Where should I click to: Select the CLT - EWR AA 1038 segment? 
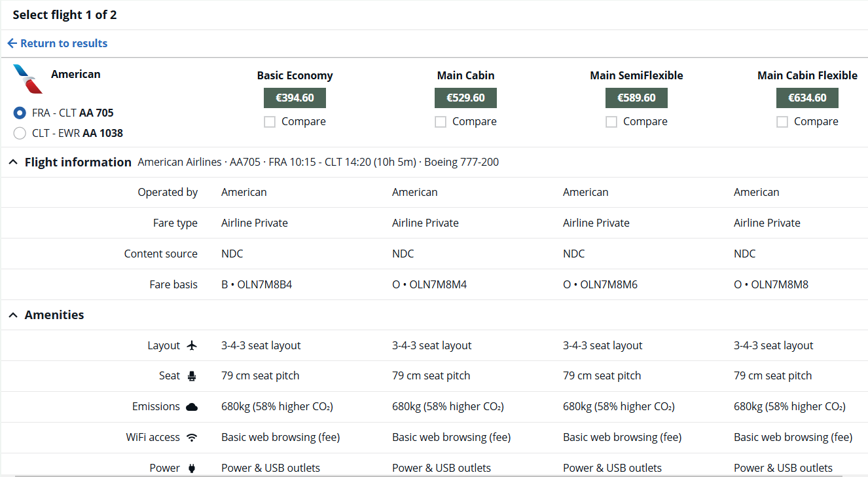(x=20, y=133)
